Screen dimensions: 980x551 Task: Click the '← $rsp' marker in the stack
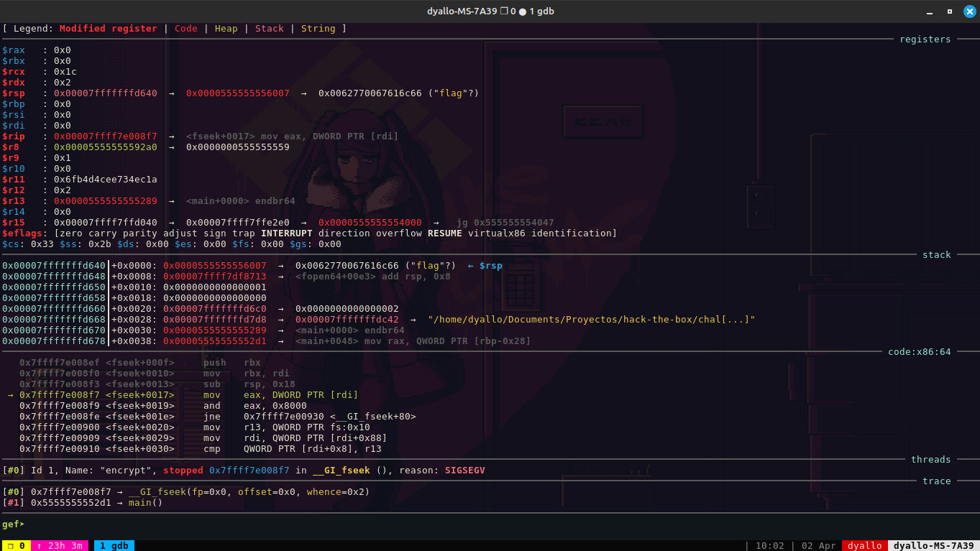(x=485, y=266)
